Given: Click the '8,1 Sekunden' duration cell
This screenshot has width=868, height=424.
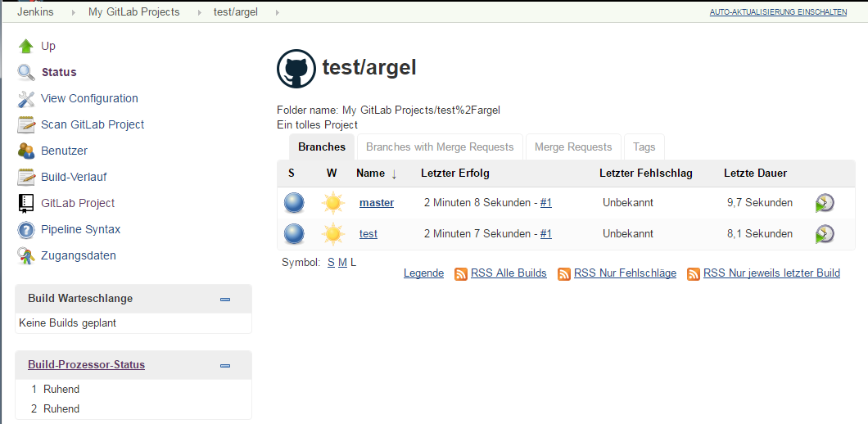Looking at the screenshot, I should coord(760,233).
